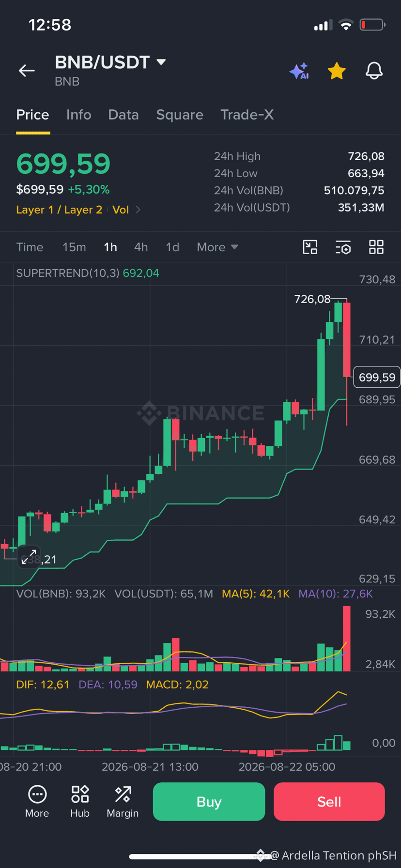Viewport: 401px width, 868px height.
Task: Switch to the Info tab
Action: (x=79, y=115)
